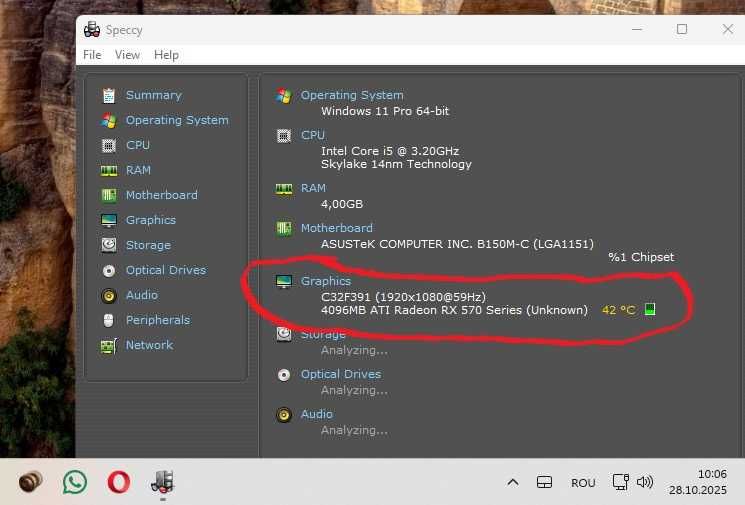This screenshot has height=505, width=745.
Task: Click the Speccy app icon in title bar
Action: coord(92,29)
